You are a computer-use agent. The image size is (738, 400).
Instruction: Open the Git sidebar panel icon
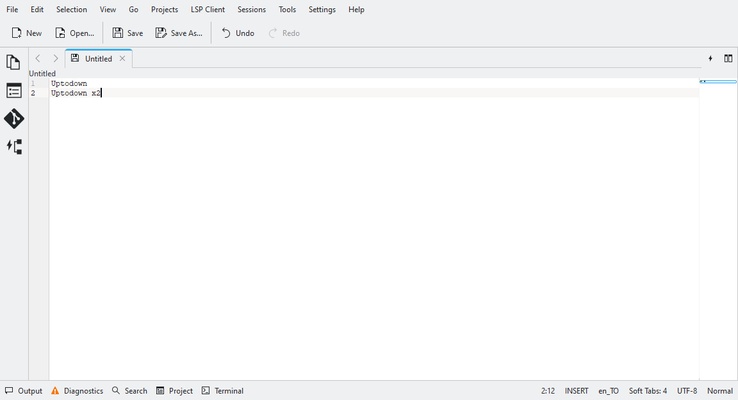click(14, 119)
